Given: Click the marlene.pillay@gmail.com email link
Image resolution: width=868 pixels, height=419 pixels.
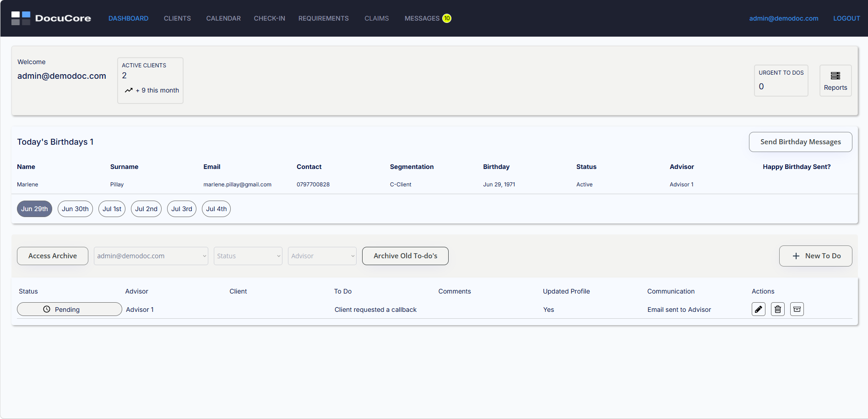Looking at the screenshot, I should [x=237, y=185].
